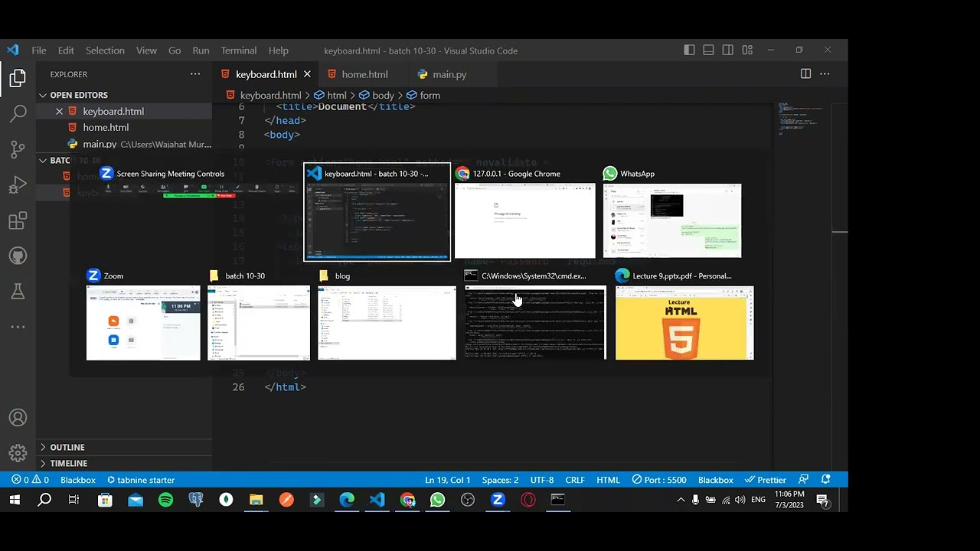Open the Accounts menu
Image resolution: width=980 pixels, height=551 pixels.
click(x=18, y=418)
